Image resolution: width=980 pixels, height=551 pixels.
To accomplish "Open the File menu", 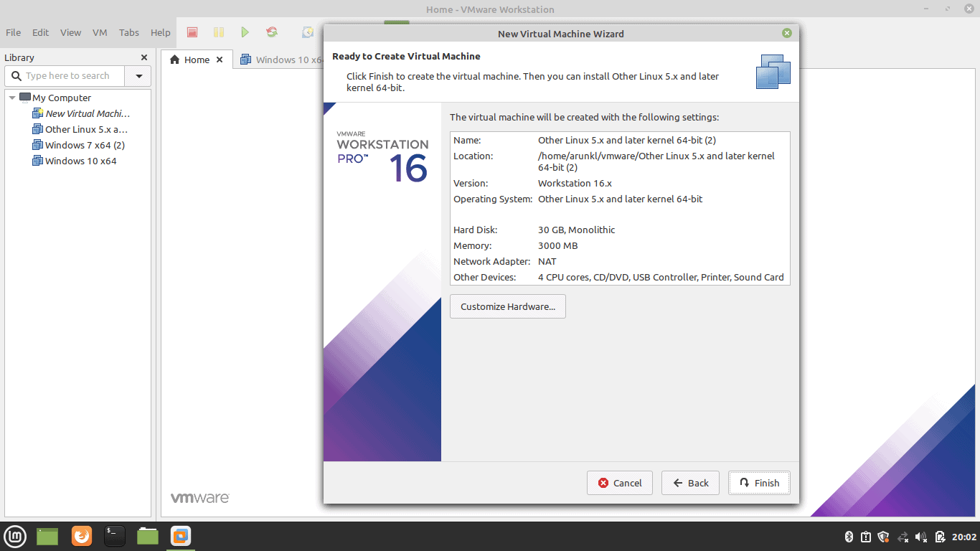I will click(14, 32).
